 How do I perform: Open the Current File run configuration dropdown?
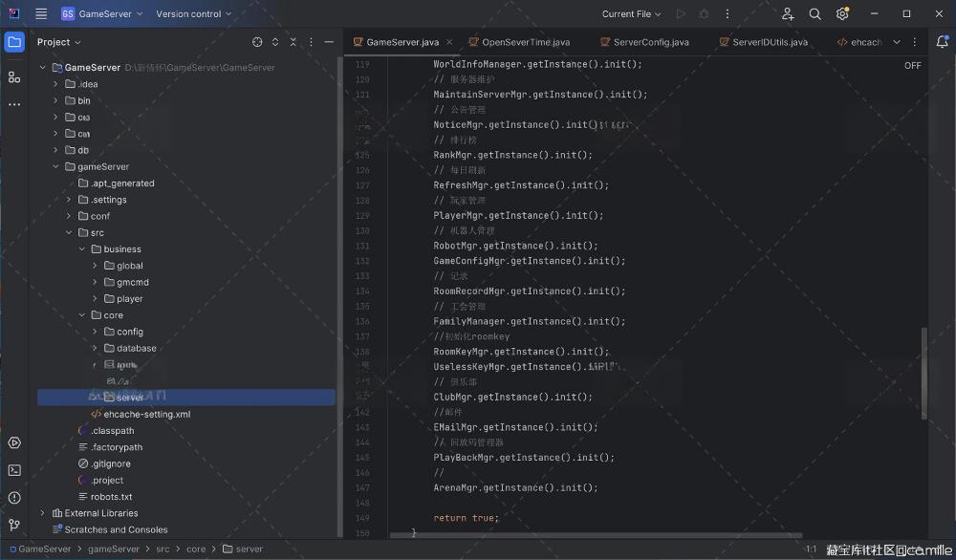(x=632, y=14)
